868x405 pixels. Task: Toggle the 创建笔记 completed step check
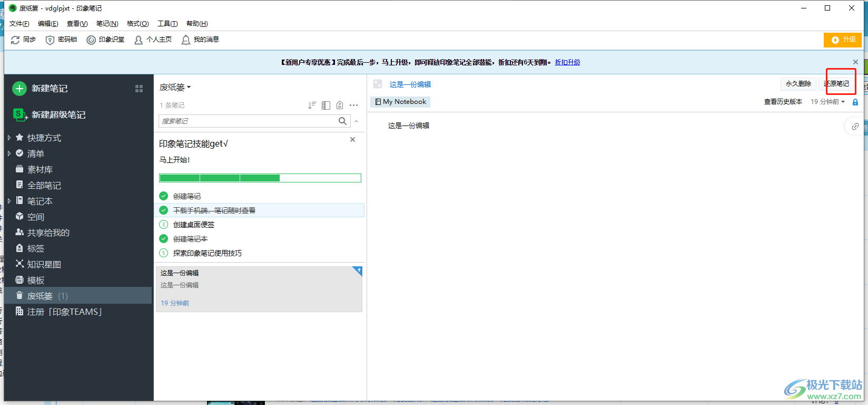pos(164,196)
